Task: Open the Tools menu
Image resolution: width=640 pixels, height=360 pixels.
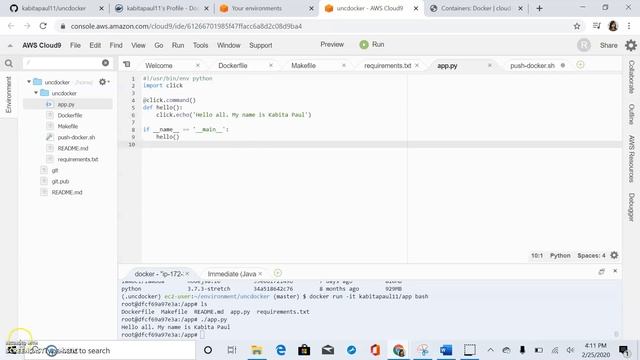Action: point(200,45)
